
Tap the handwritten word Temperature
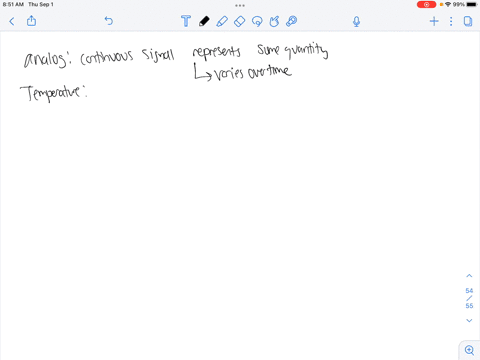(x=53, y=93)
